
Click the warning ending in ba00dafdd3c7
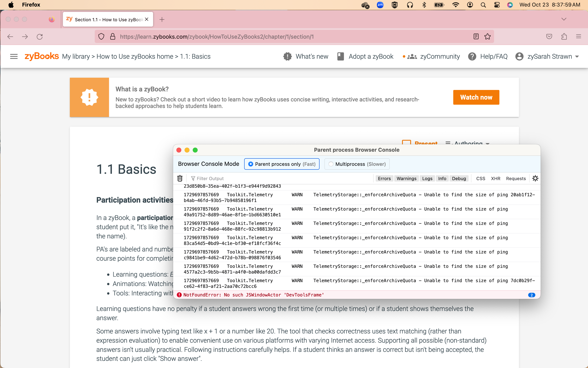click(357, 269)
